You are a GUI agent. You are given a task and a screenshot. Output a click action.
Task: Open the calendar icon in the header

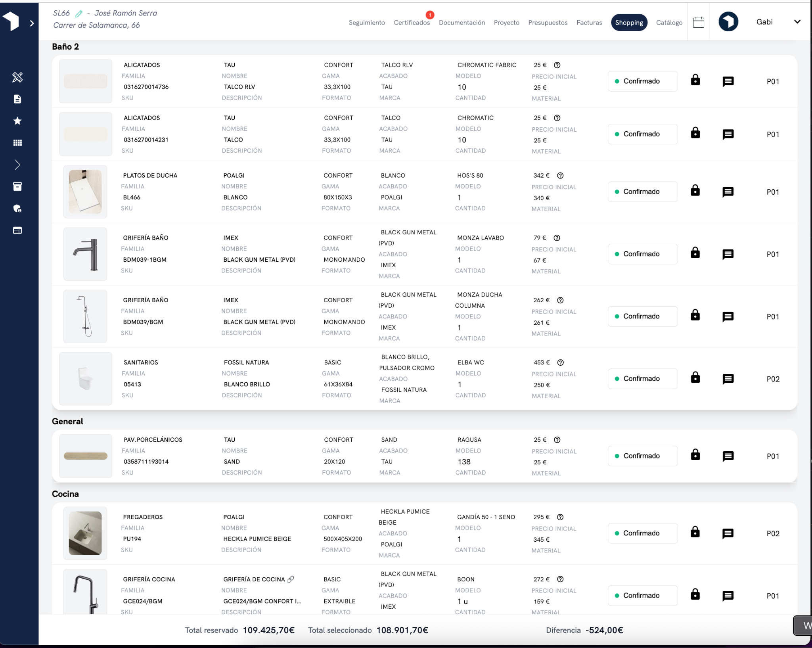pyautogui.click(x=698, y=22)
